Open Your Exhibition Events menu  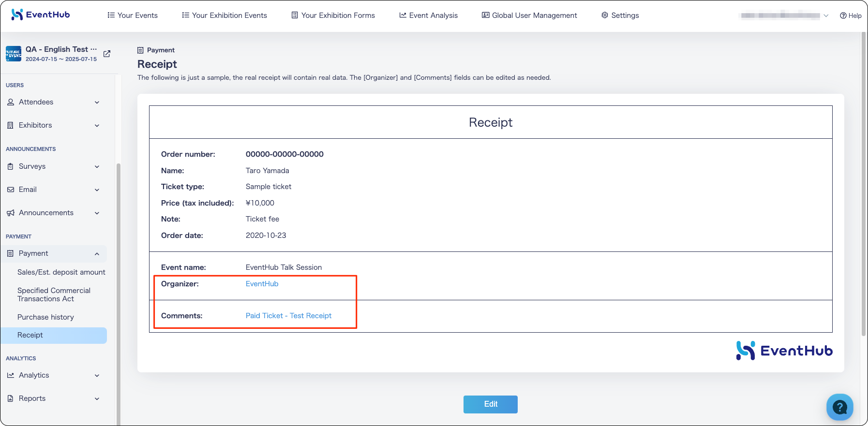pos(224,15)
